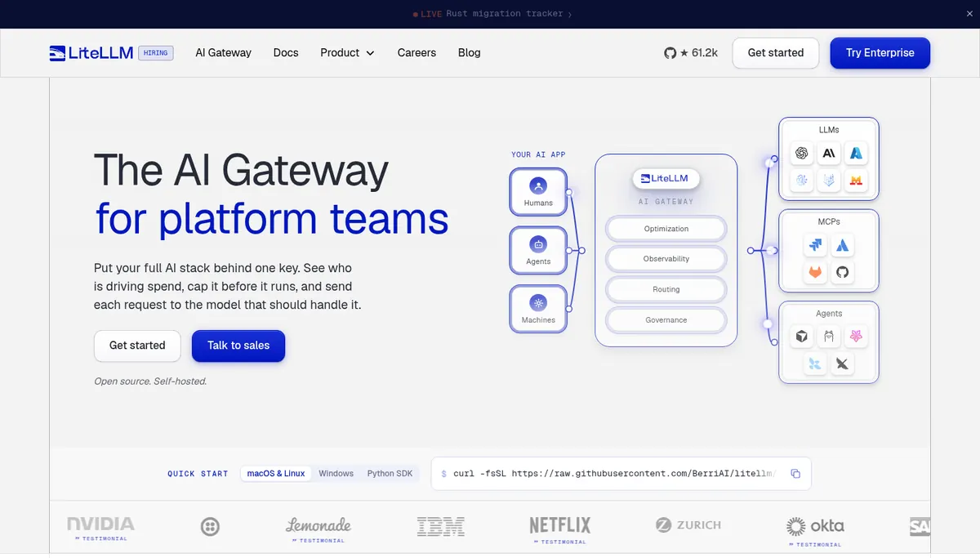Screen dimensions: 980x558
Task: Select the Routing pill
Action: 666,289
